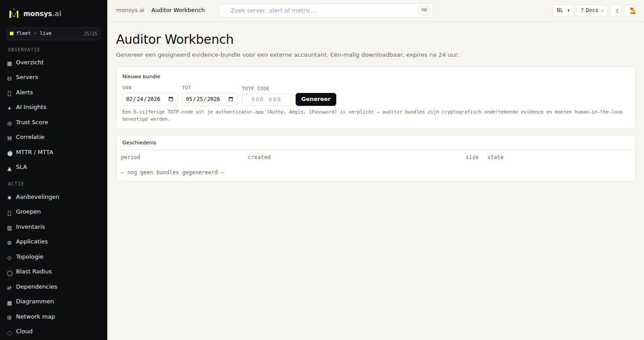The width and height of the screenshot is (644, 340).
Task: Click the Nieuwe bundle card title
Action: (141, 76)
